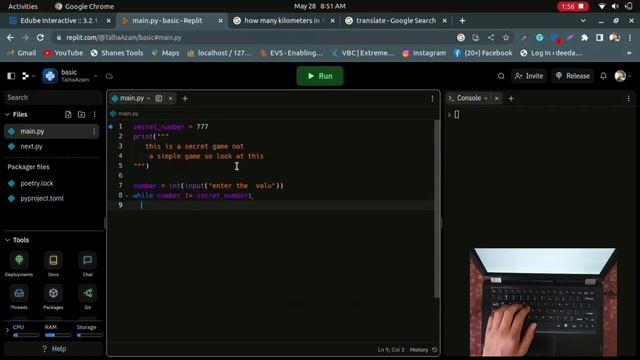Image resolution: width=640 pixels, height=360 pixels.
Task: Open system volume indicator
Action: point(615,6)
